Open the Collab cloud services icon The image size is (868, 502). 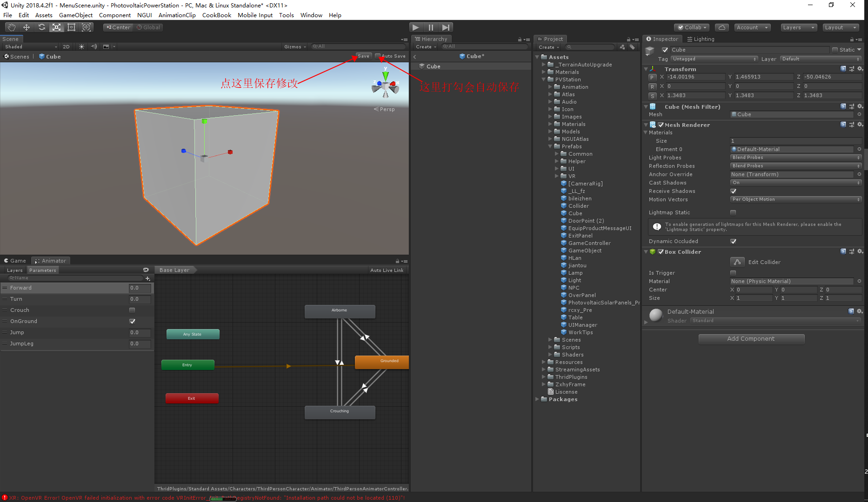click(x=721, y=27)
